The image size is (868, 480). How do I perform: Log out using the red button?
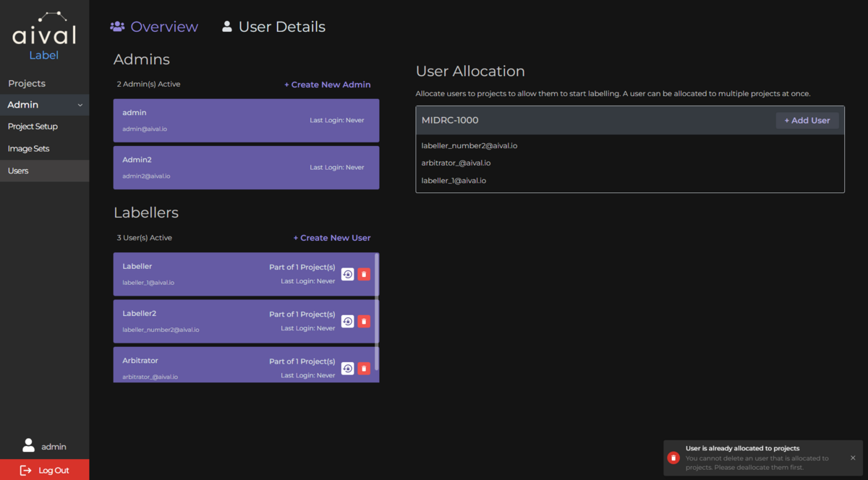[44, 470]
